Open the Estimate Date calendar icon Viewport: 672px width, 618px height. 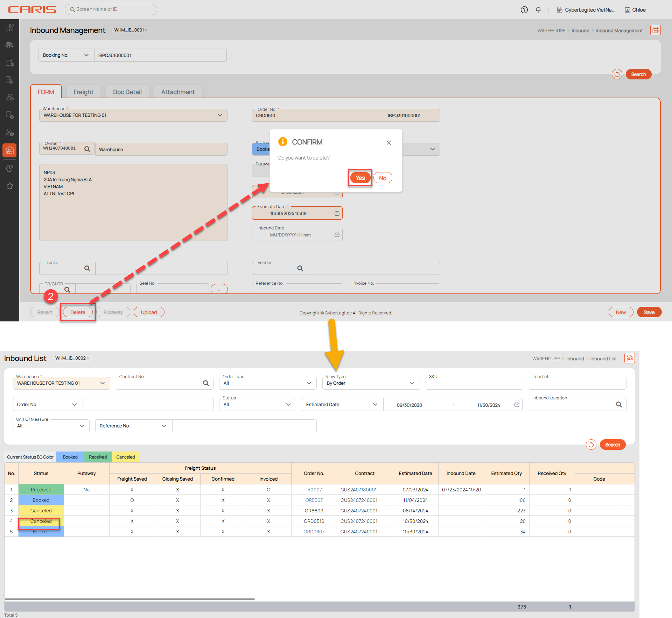pos(337,213)
